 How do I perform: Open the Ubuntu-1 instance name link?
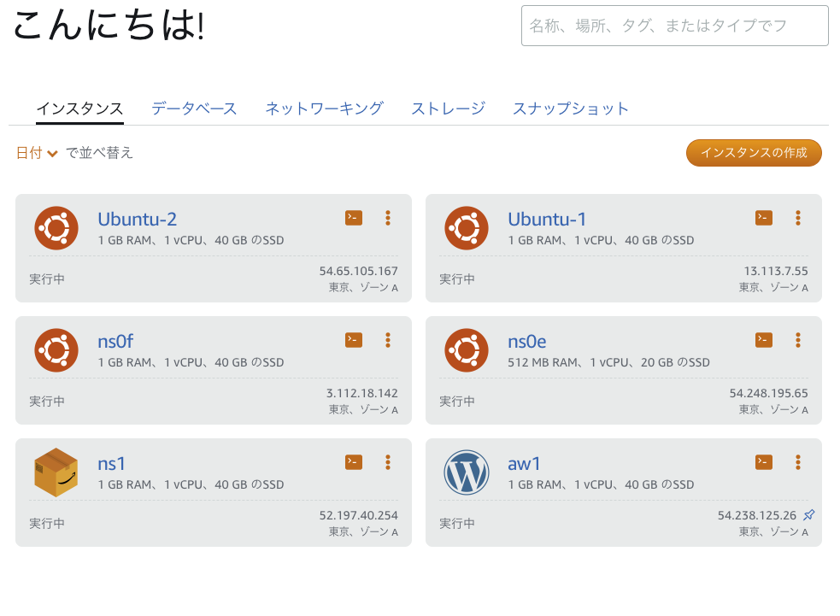[x=547, y=220]
